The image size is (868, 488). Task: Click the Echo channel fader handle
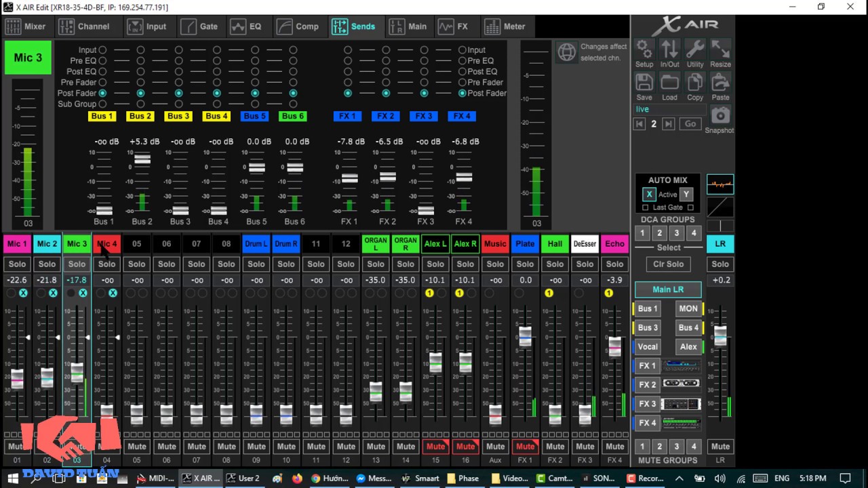click(x=614, y=346)
